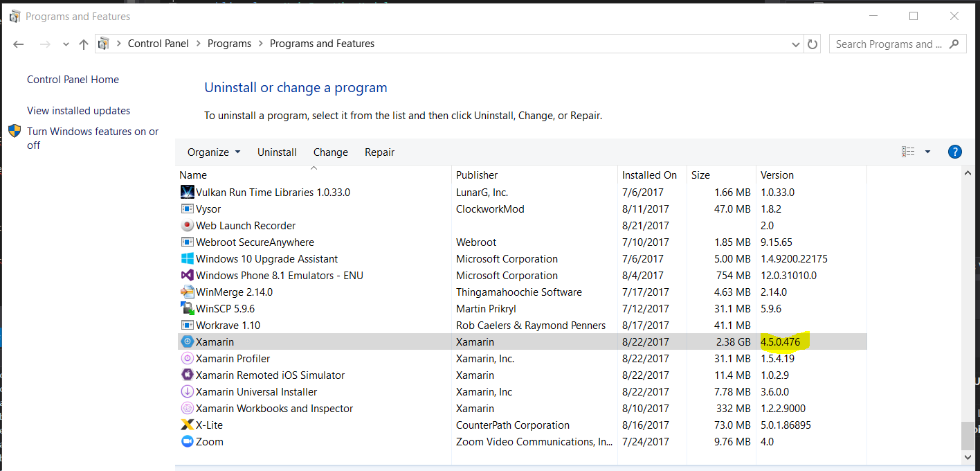This screenshot has width=980, height=471.
Task: Click the Web Launch Recorder red icon
Action: tap(187, 225)
